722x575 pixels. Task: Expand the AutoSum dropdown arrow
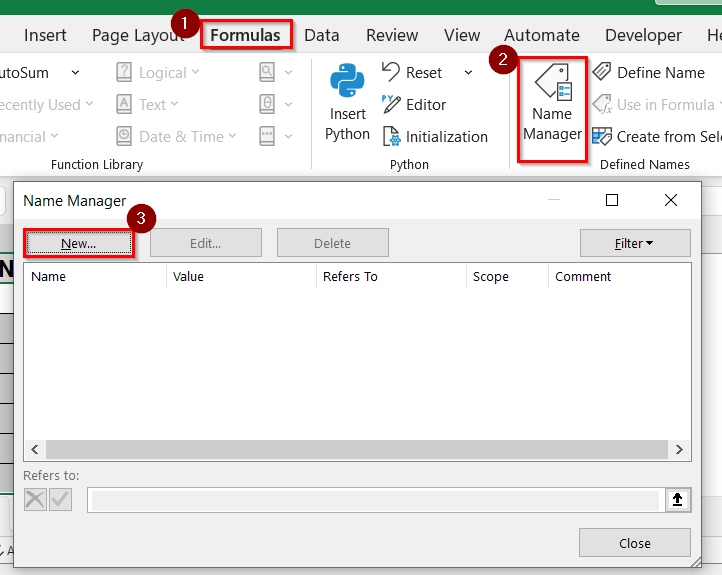click(74, 72)
